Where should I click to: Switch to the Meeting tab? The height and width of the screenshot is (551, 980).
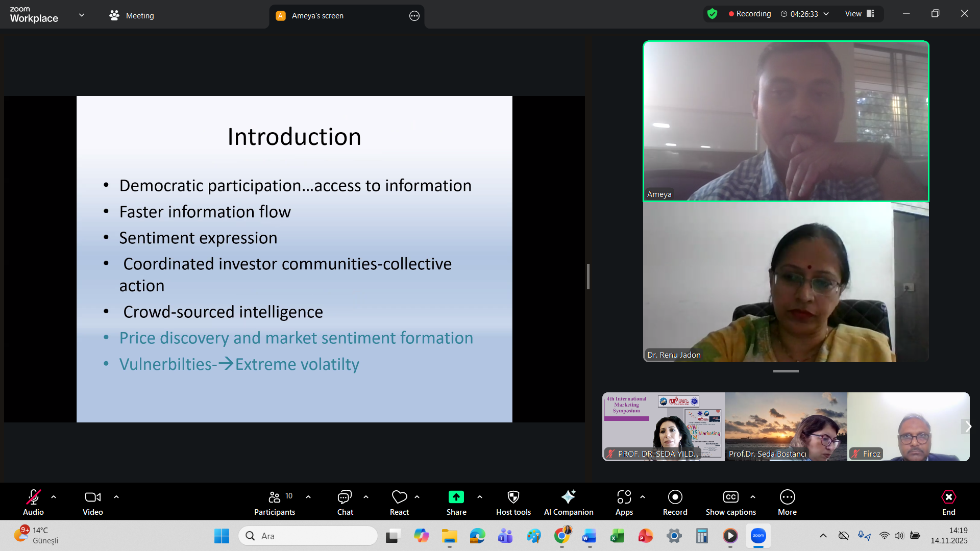click(x=132, y=16)
